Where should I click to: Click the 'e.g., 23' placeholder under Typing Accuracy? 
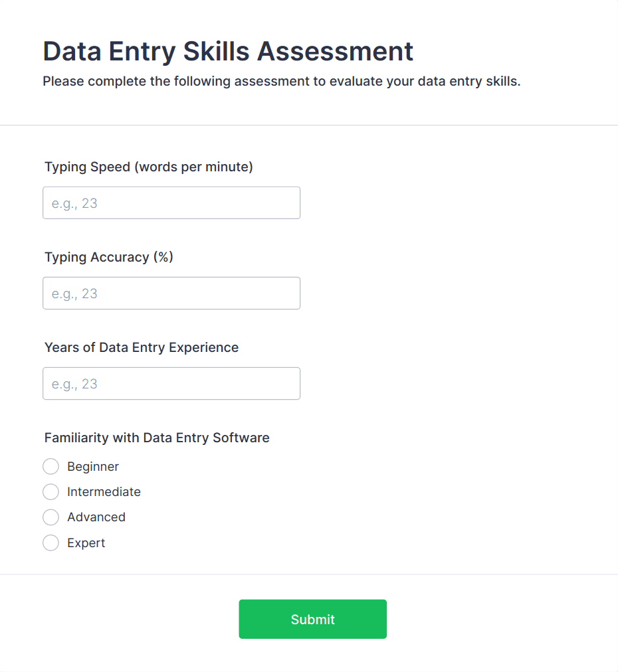click(x=74, y=293)
